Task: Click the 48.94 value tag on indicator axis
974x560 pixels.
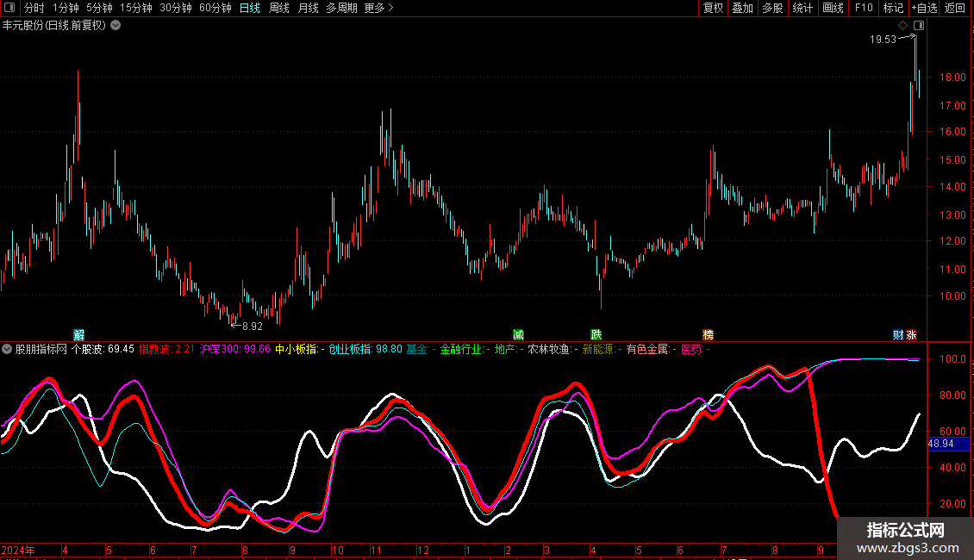Action: [x=940, y=444]
